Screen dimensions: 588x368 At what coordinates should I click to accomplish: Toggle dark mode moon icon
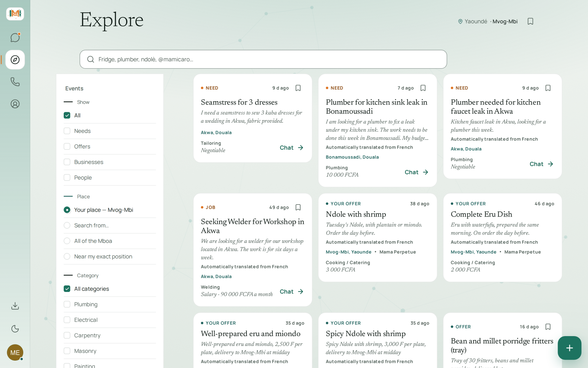pyautogui.click(x=15, y=329)
